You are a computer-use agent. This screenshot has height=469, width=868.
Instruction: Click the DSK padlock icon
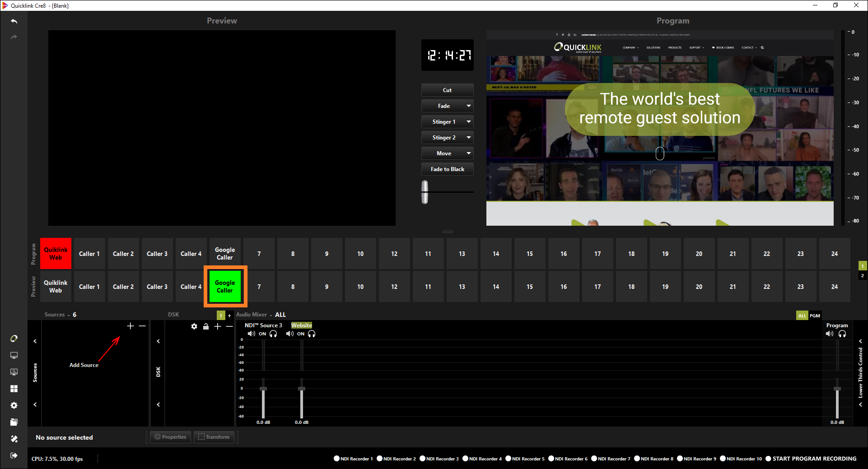pos(206,326)
